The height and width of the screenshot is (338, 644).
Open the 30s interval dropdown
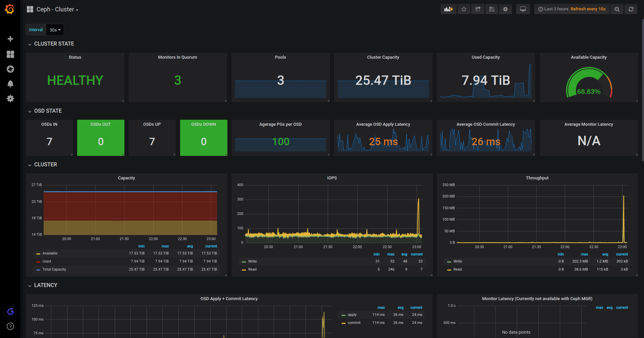click(x=55, y=30)
